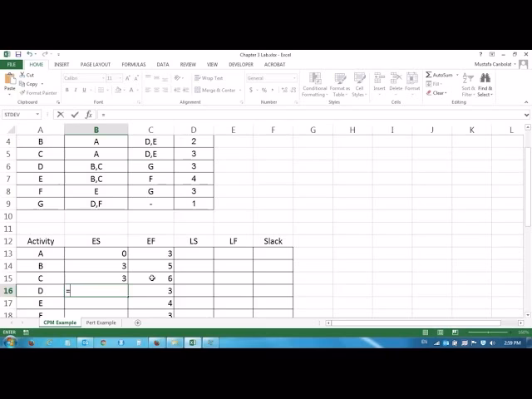Switch to the PAGE LAYOUT tab

tap(96, 65)
